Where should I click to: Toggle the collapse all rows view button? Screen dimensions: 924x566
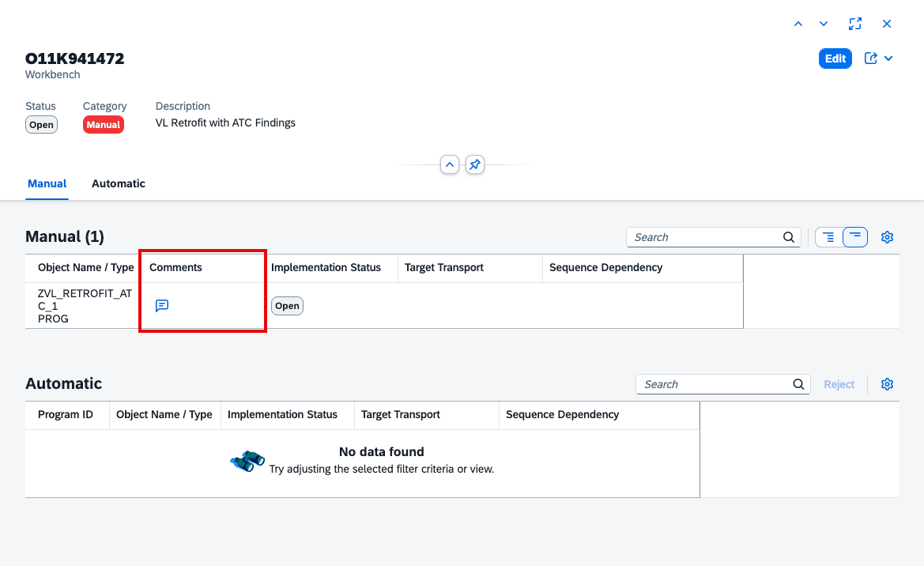[855, 237]
